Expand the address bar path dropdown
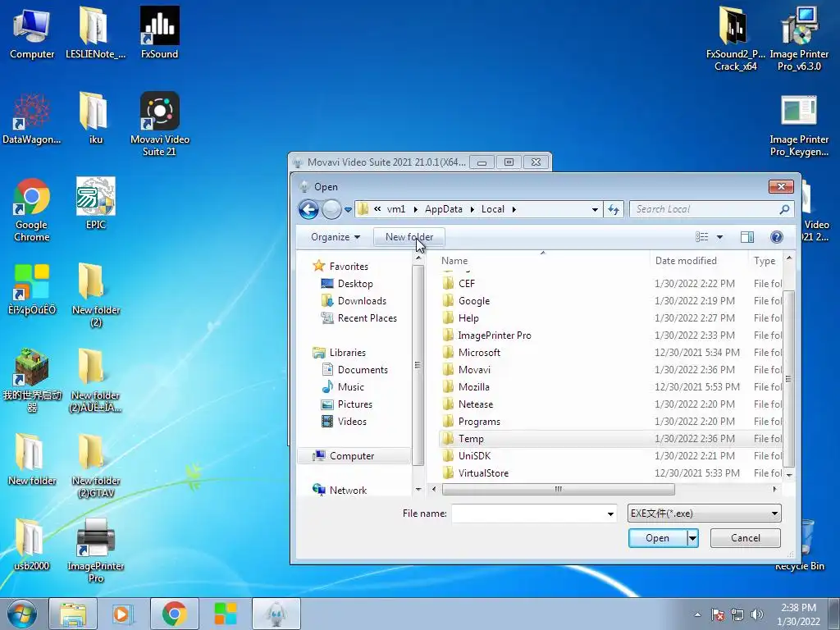 tap(595, 209)
